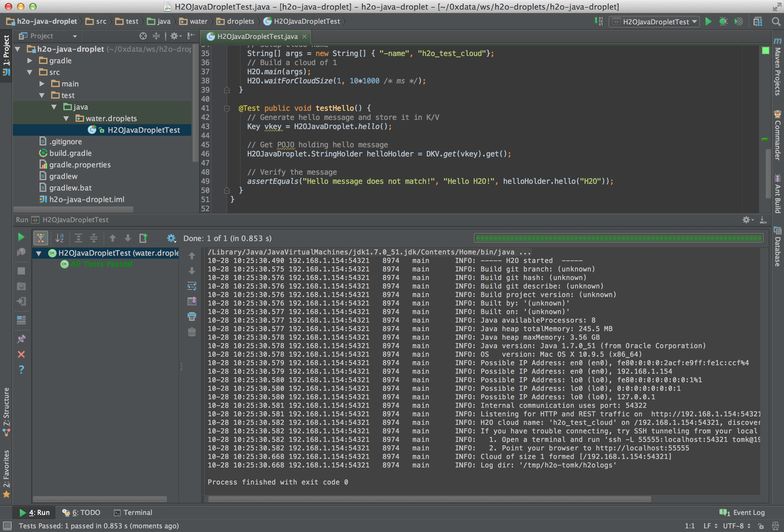Open the 4: Run tool window tab
Screen dimensions: 784x532
click(x=35, y=513)
